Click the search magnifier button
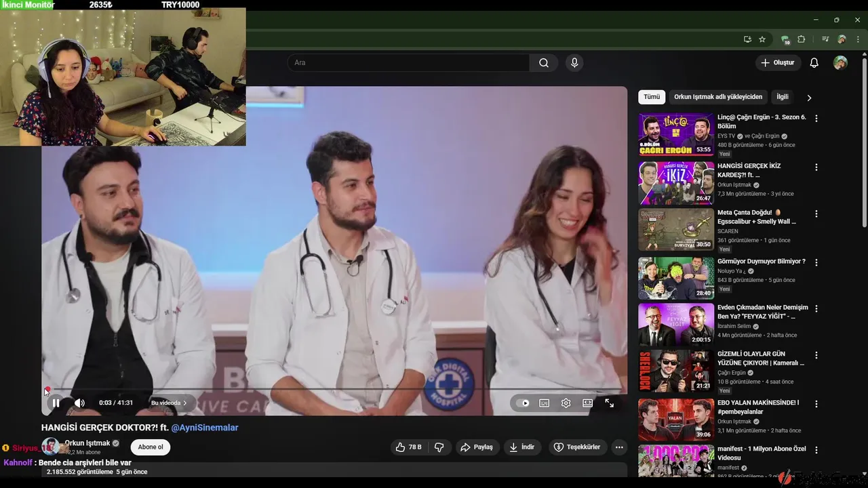 (544, 62)
